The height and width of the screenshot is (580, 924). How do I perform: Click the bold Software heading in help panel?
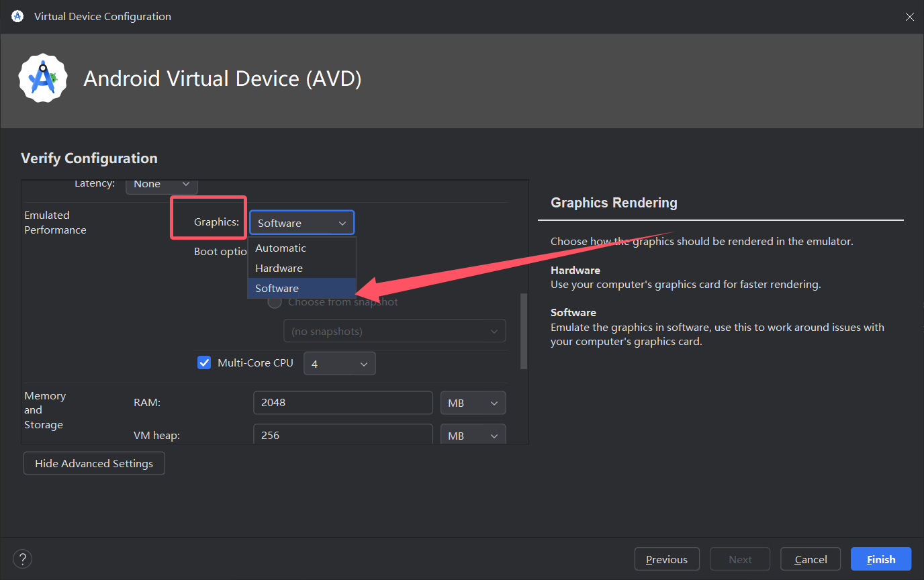click(x=573, y=312)
